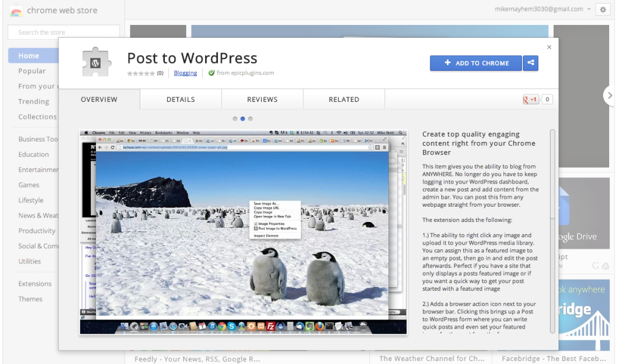This screenshot has width=625, height=364.
Task: Click the chrome web store title text
Action: click(x=62, y=10)
